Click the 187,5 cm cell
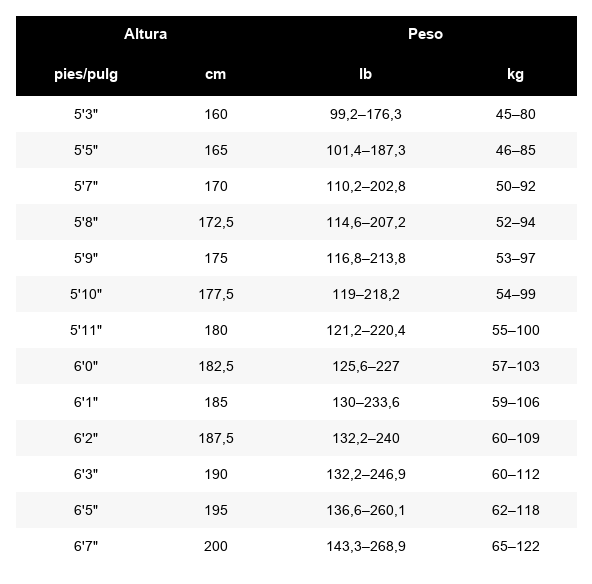Viewport: 592px width, 584px height. pos(216,438)
